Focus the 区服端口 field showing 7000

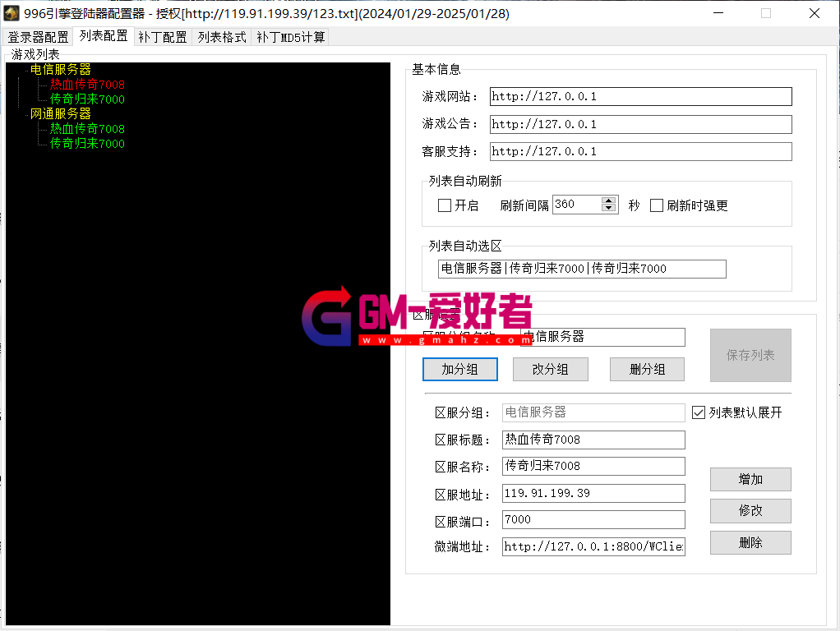pos(593,519)
